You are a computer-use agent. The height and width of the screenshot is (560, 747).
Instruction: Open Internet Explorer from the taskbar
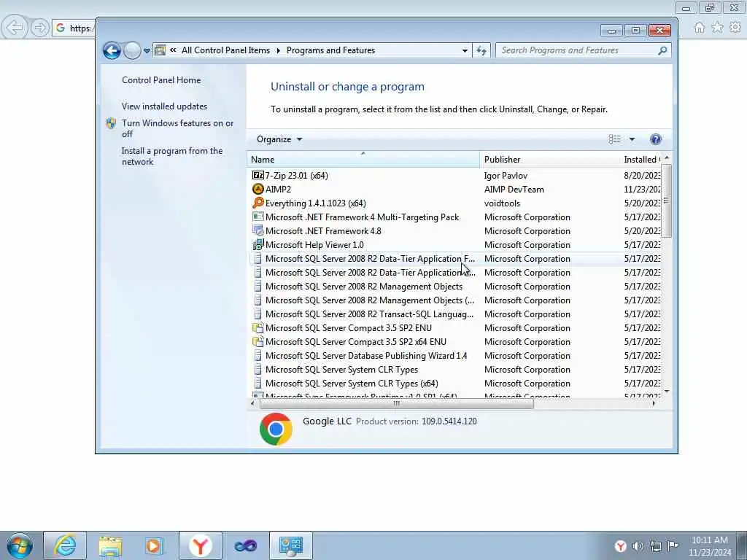65,545
